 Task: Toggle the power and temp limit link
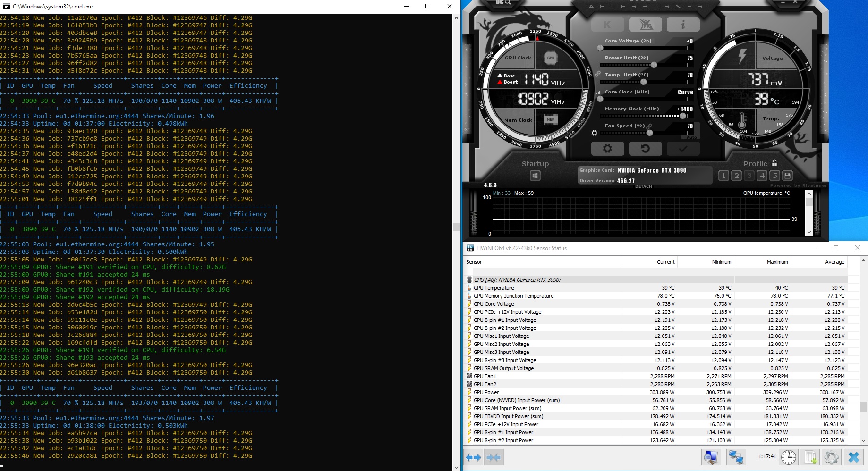[x=598, y=74]
